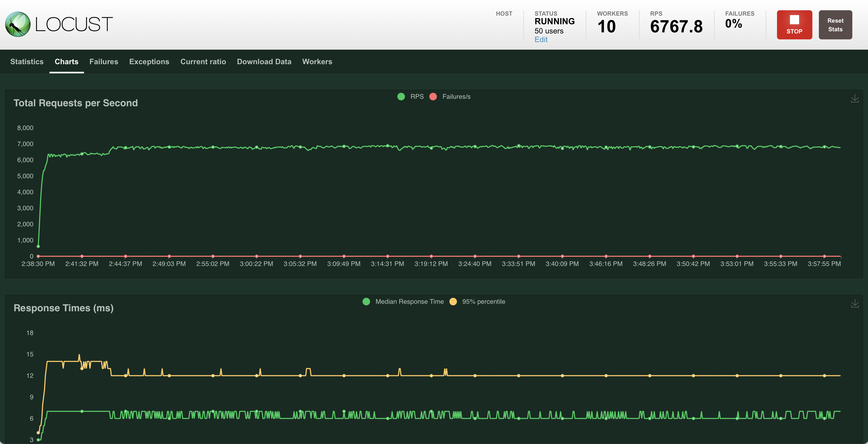
Task: Open the Workers tab
Action: click(x=317, y=62)
